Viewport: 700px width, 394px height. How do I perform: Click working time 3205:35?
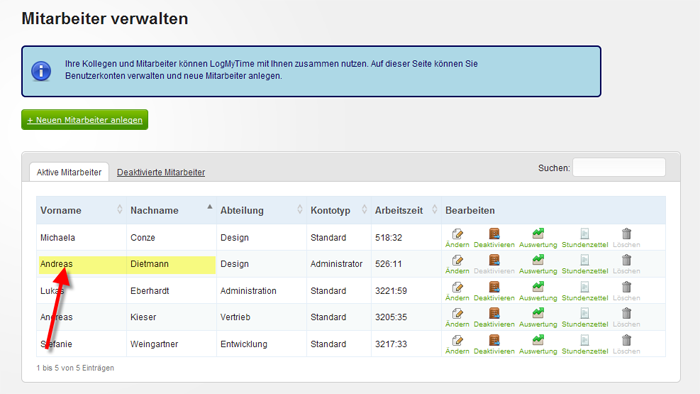pyautogui.click(x=391, y=317)
